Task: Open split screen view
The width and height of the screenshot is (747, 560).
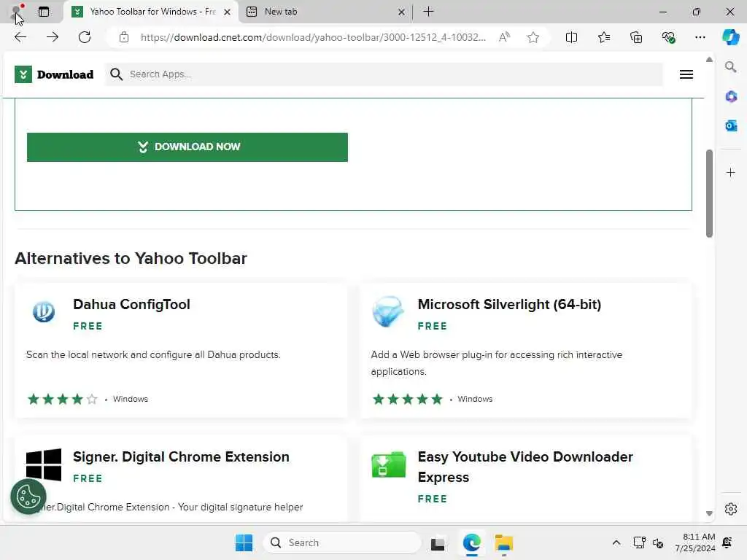Action: click(571, 37)
